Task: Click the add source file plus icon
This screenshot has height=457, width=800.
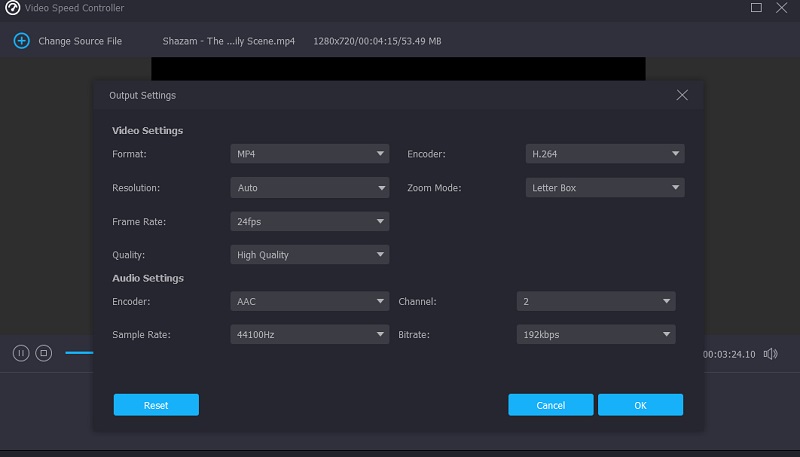Action: pos(21,41)
